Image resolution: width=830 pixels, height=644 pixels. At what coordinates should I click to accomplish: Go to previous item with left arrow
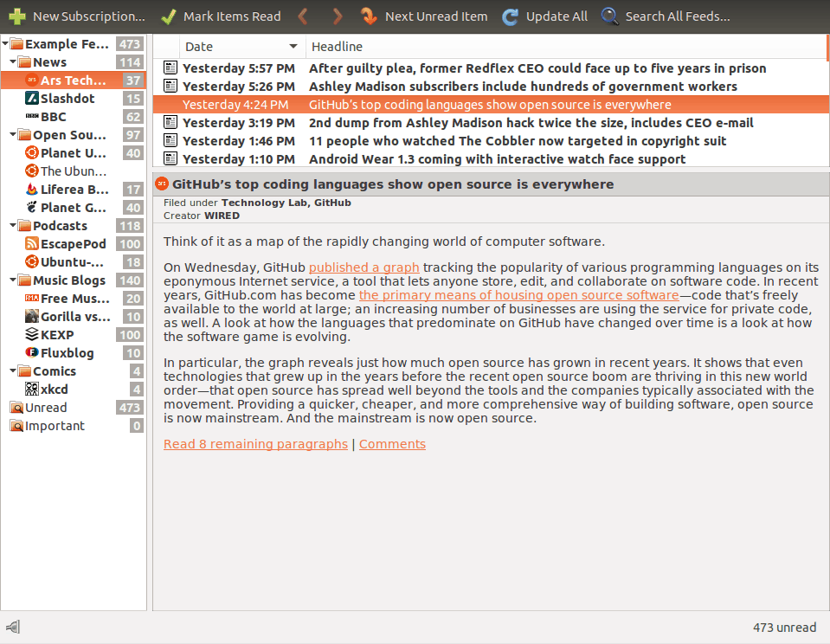[302, 16]
